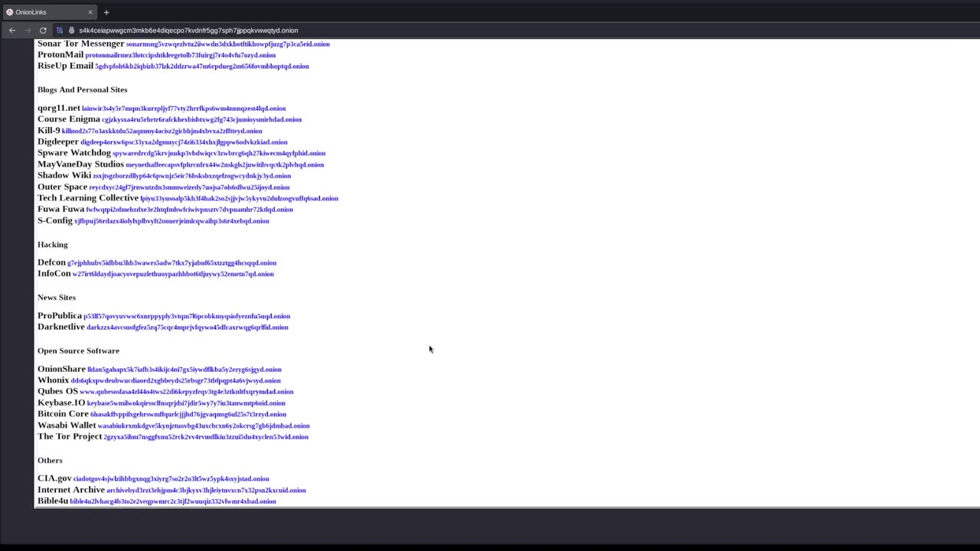Click the browser back arrow
The height and width of the screenshot is (551, 980).
point(12,31)
